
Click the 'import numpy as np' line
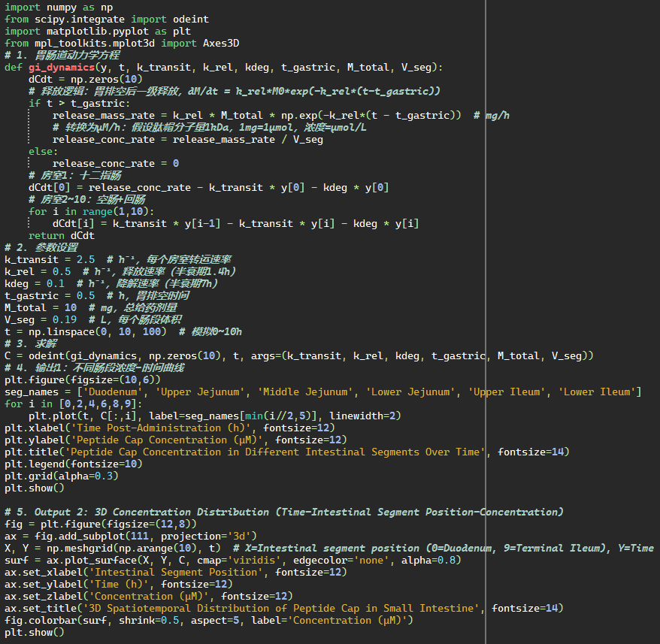pos(59,7)
